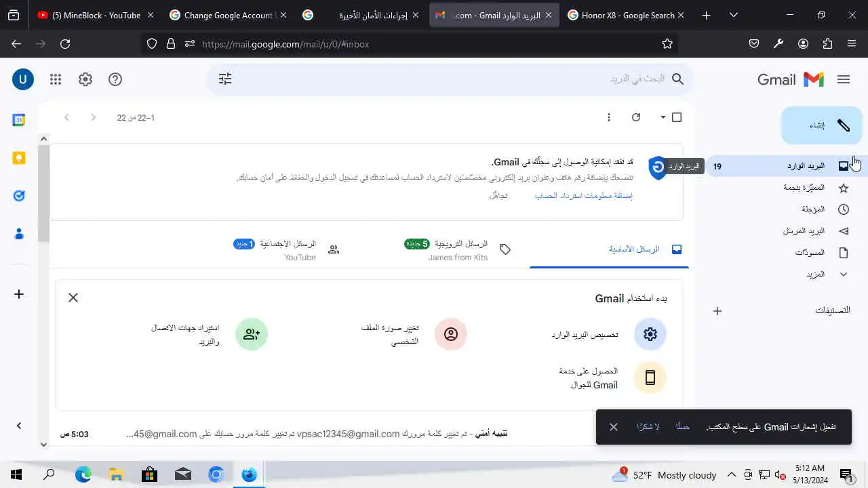Click change profile picture option
The image size is (868, 488).
pos(414,334)
